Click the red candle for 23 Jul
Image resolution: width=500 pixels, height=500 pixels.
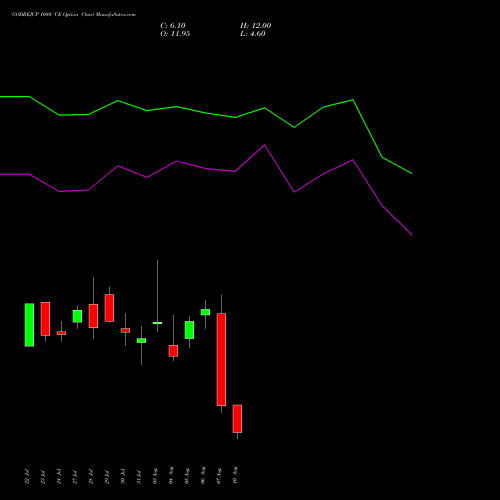click(x=45, y=319)
